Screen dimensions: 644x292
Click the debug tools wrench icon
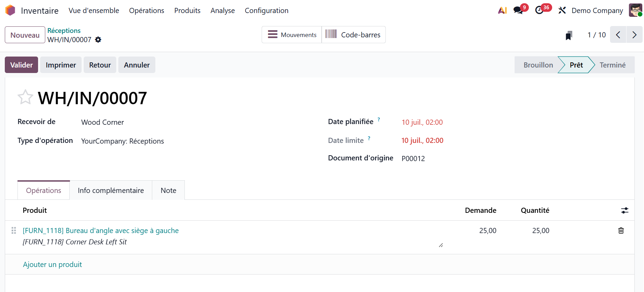(562, 10)
